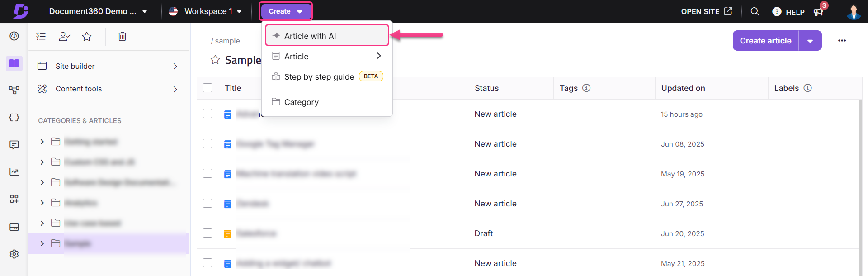The width and height of the screenshot is (868, 276).
Task: Click the Jun 27, 2025 date cell
Action: tap(682, 204)
